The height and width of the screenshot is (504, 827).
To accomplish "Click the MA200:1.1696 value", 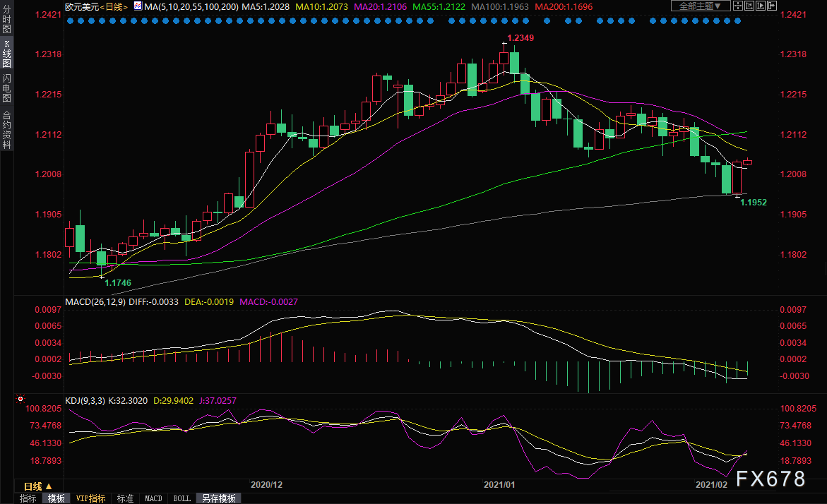I will coord(564,7).
